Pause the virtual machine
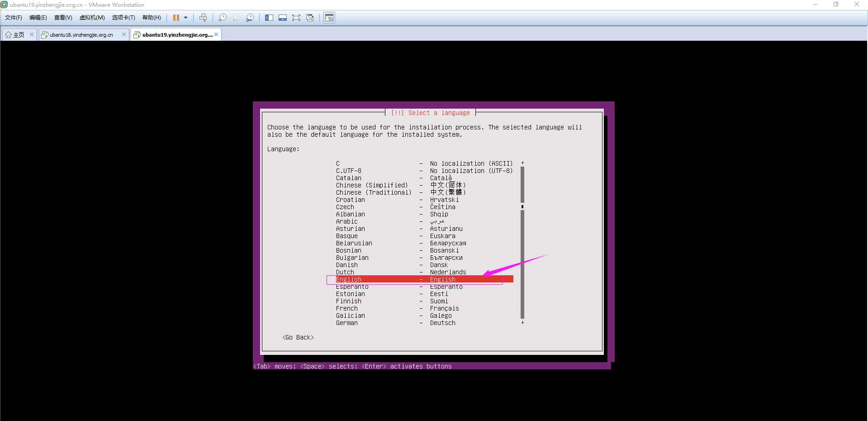The height and width of the screenshot is (421, 868). click(x=176, y=18)
